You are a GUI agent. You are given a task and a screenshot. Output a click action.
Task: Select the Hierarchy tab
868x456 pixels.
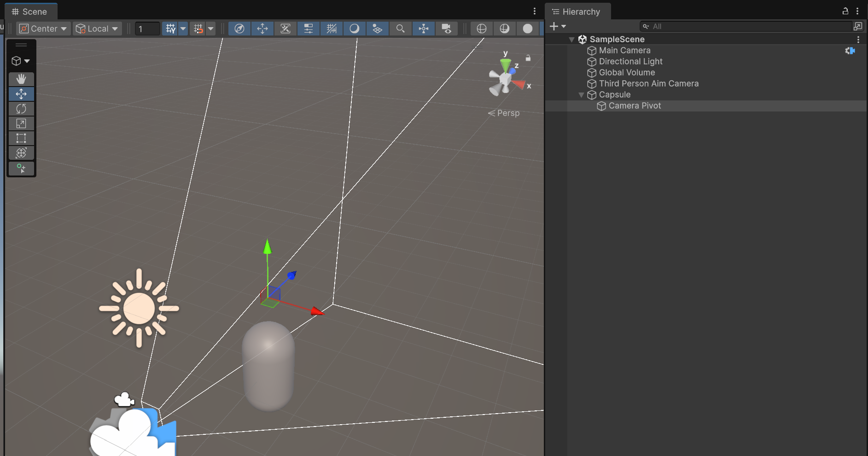click(x=577, y=12)
